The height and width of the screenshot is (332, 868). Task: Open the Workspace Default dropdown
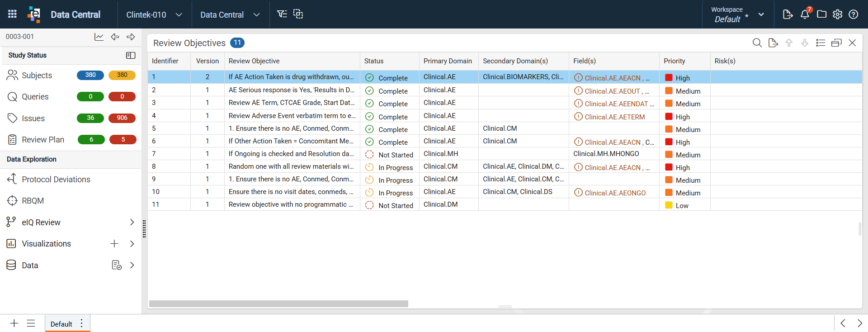pos(738,14)
